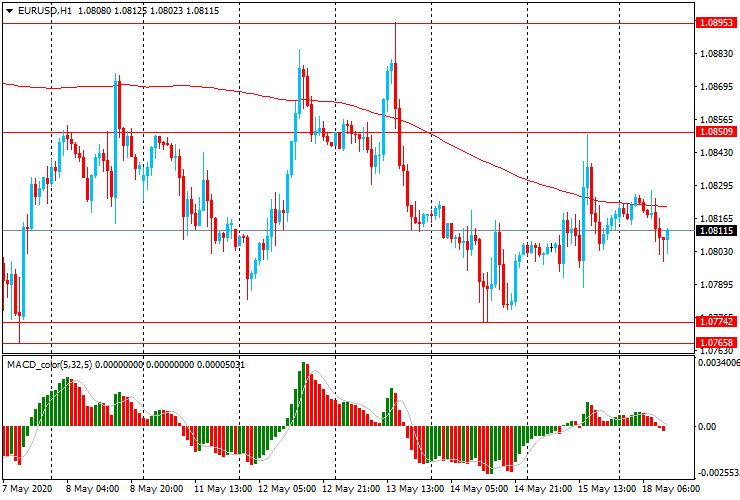Image resolution: width=740 pixels, height=500 pixels.
Task: Click the 1.08430 price scale value
Action: (716, 153)
